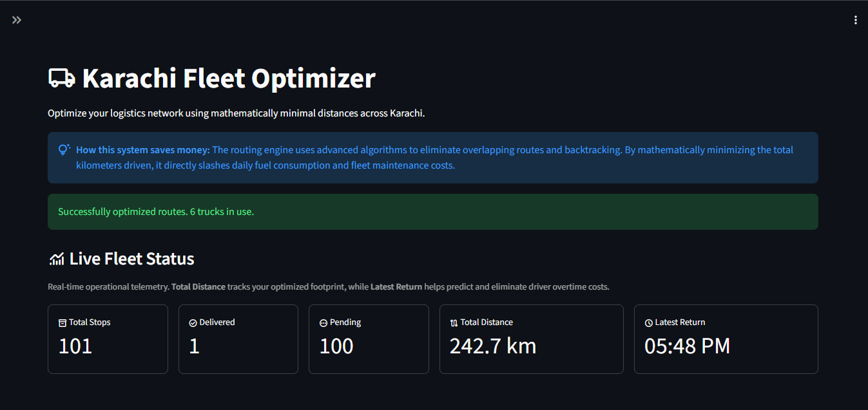Expand the sidebar with the double-chevron icon
868x410 pixels.
coord(17,20)
